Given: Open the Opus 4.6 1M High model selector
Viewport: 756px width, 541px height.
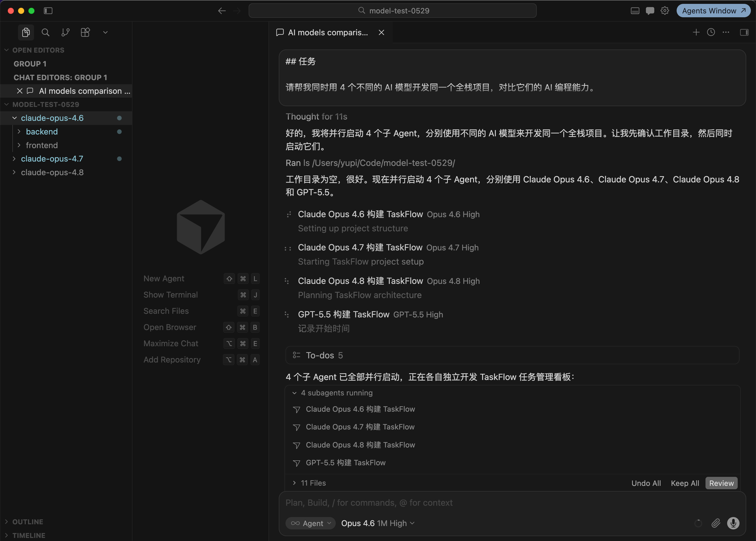Looking at the screenshot, I should click(x=378, y=523).
